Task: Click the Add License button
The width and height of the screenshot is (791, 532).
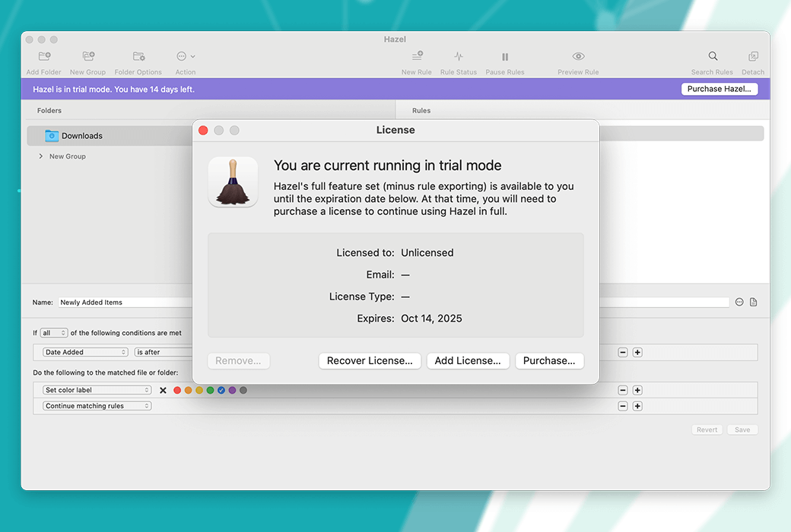Action: click(x=468, y=361)
